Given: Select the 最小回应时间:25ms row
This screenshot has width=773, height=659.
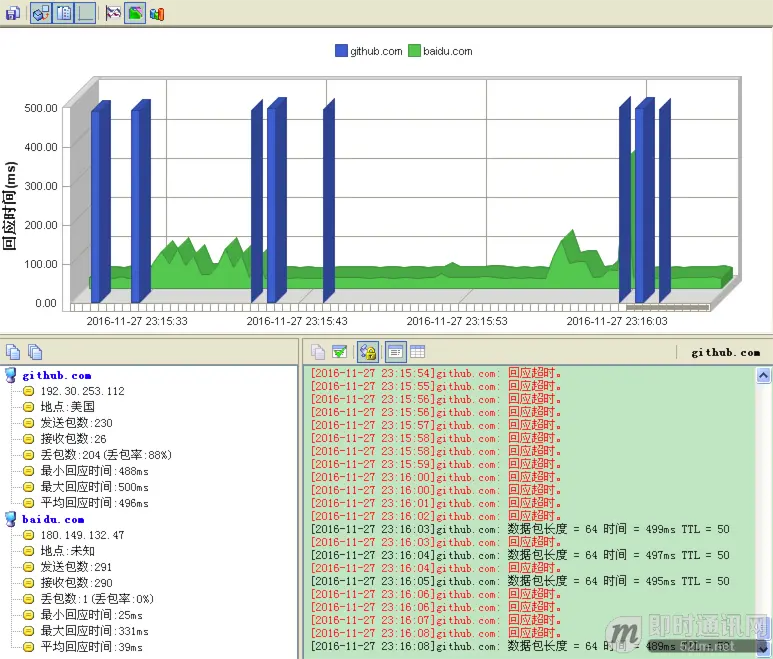Looking at the screenshot, I should [x=91, y=615].
